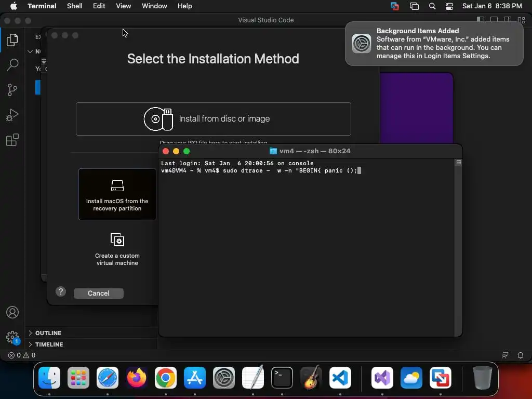Click the Terminal window scrollbar marker
The height and width of the screenshot is (399, 532).
click(x=458, y=163)
